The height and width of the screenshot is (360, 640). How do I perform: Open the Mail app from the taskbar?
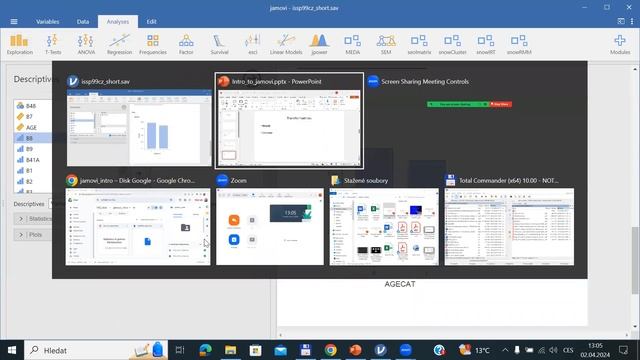[x=280, y=350]
